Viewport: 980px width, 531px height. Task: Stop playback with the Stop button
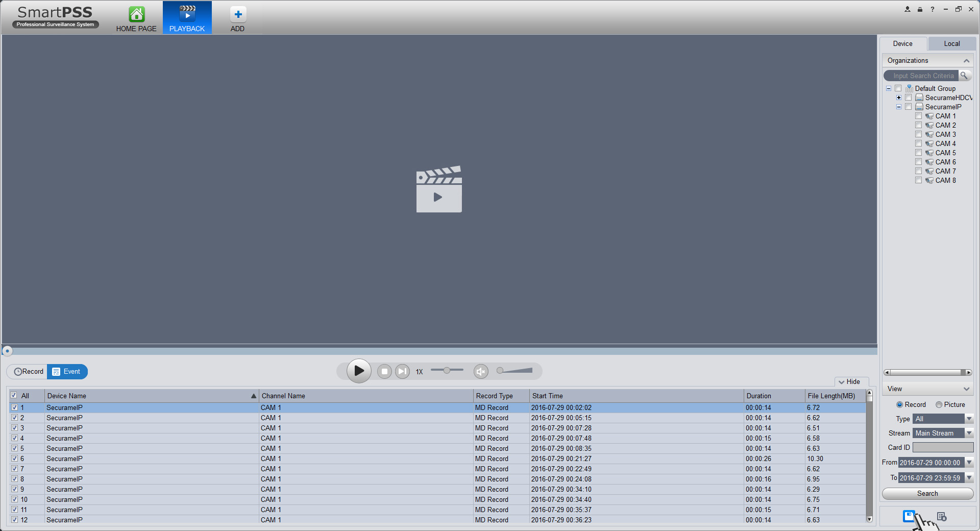(384, 371)
